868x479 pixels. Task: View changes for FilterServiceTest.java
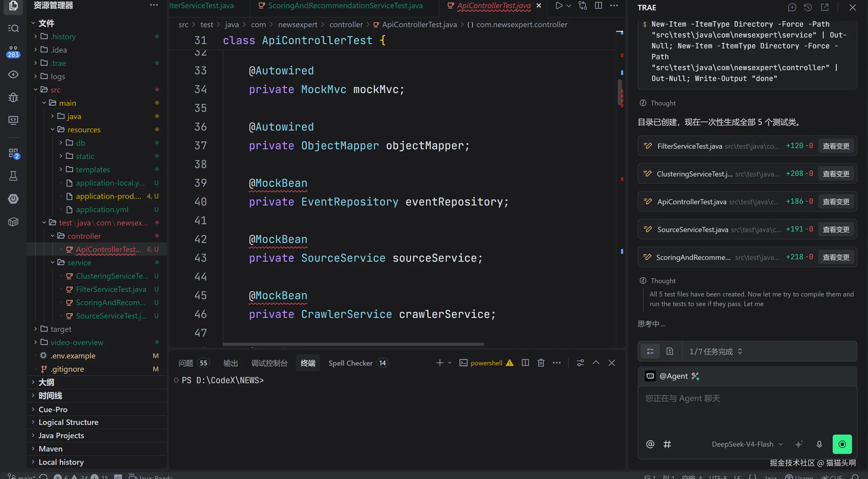836,146
